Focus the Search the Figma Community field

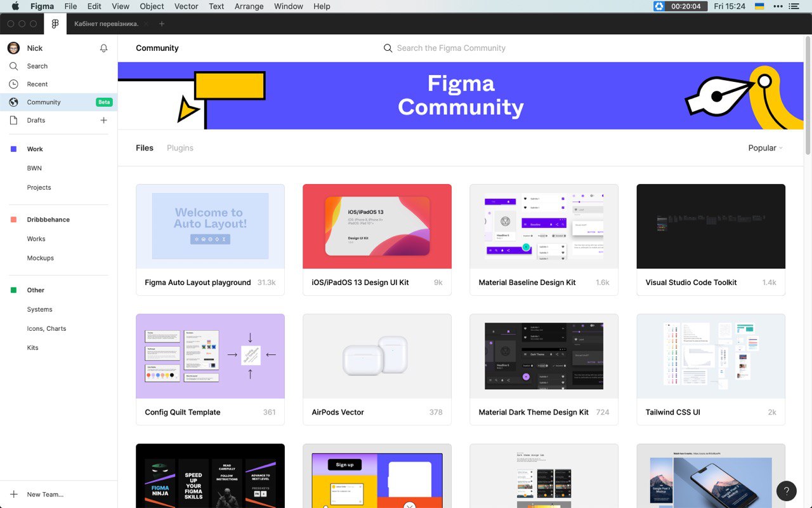(x=451, y=48)
